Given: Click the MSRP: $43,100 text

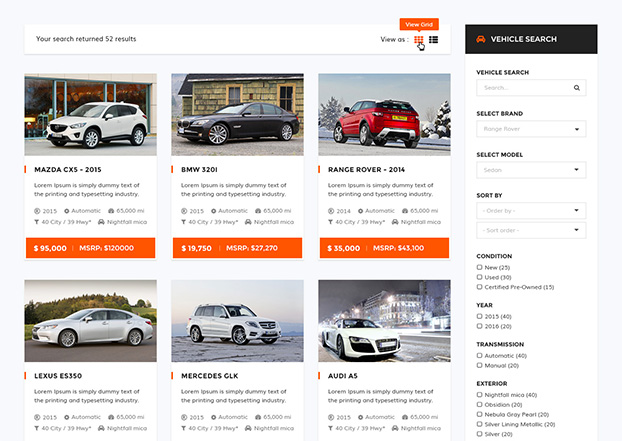Looking at the screenshot, I should pyautogui.click(x=398, y=248).
